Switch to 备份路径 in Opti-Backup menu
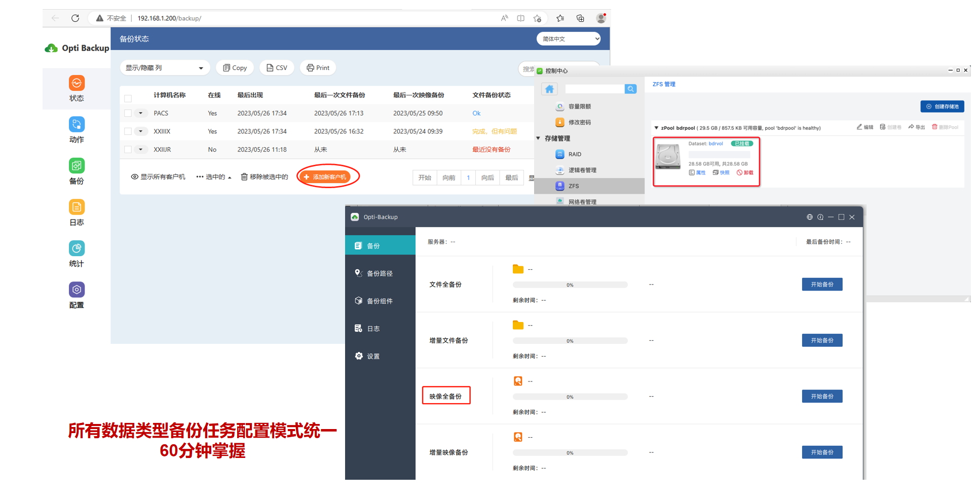 [x=380, y=274]
